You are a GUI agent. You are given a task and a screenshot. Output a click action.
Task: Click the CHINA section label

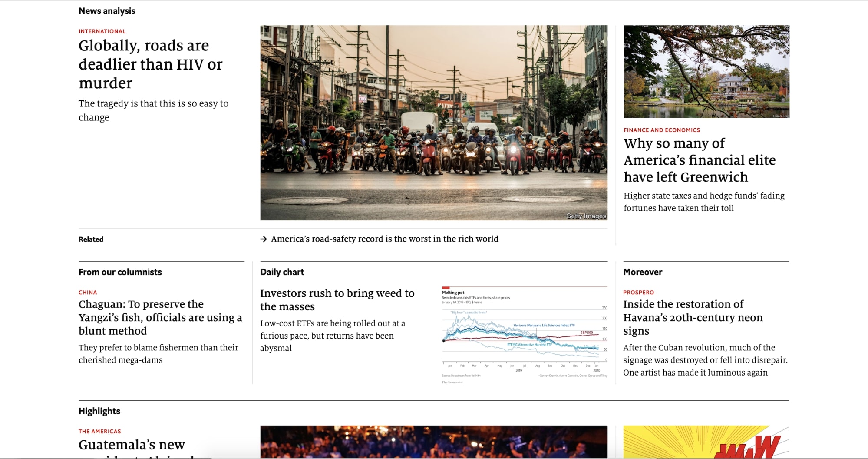tap(88, 293)
